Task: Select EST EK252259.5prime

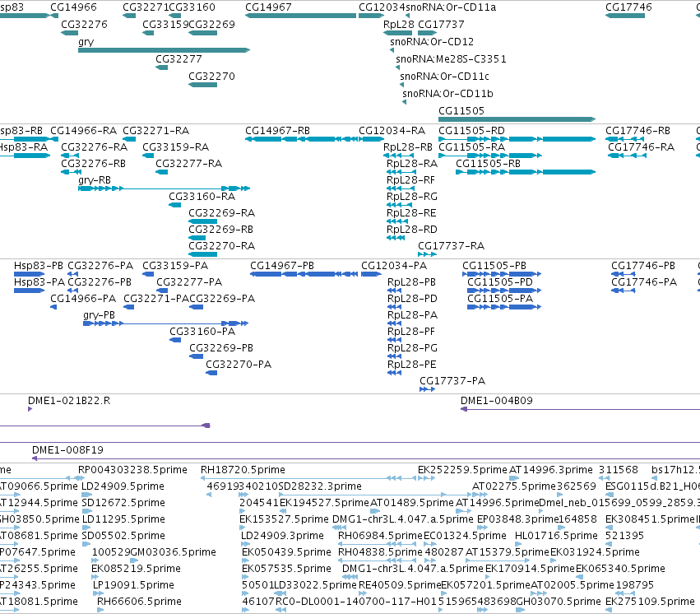Action: [462, 470]
